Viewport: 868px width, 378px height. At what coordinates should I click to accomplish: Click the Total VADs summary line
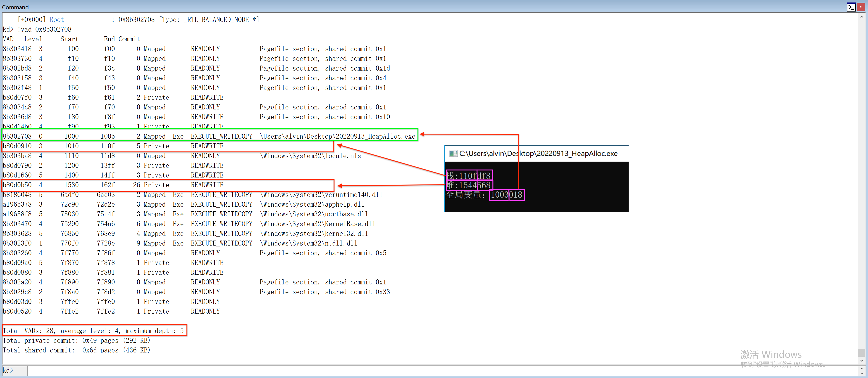pos(93,331)
